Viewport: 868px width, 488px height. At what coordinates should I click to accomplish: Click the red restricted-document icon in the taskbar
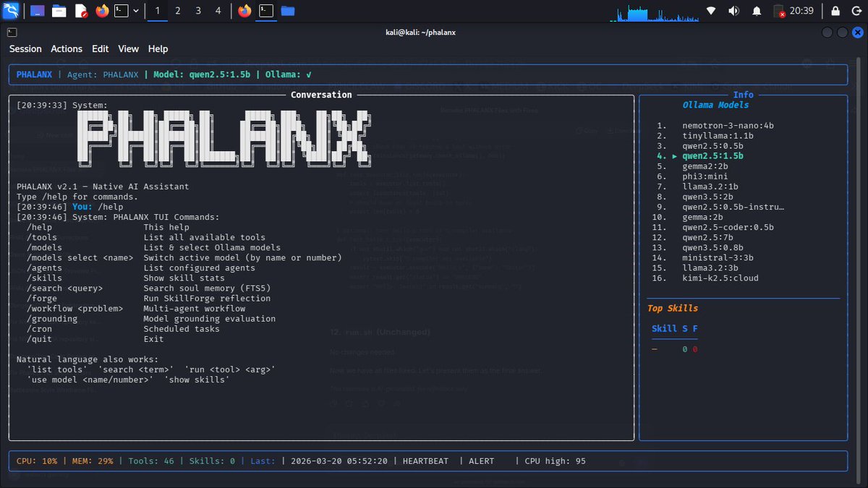[x=81, y=11]
